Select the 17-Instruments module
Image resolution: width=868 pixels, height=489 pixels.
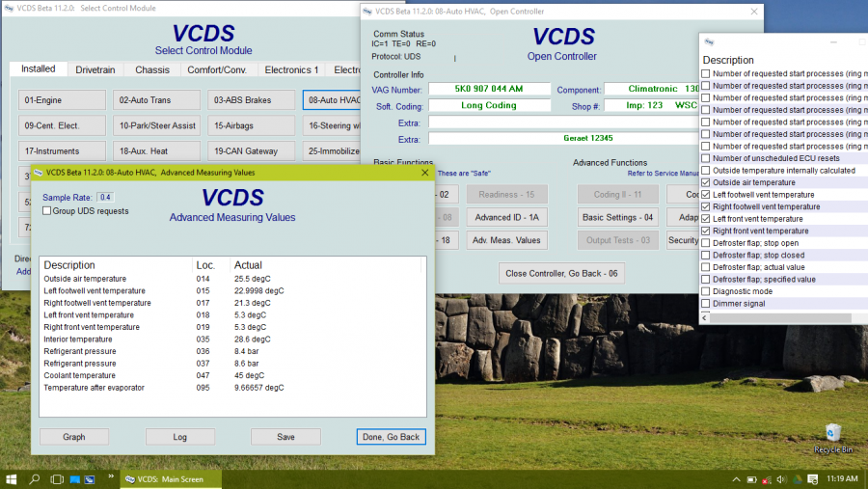tap(62, 151)
